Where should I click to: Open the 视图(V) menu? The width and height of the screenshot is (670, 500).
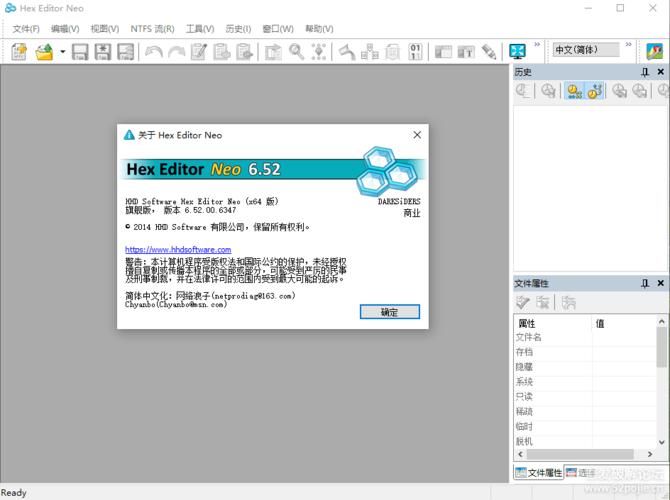(x=105, y=29)
